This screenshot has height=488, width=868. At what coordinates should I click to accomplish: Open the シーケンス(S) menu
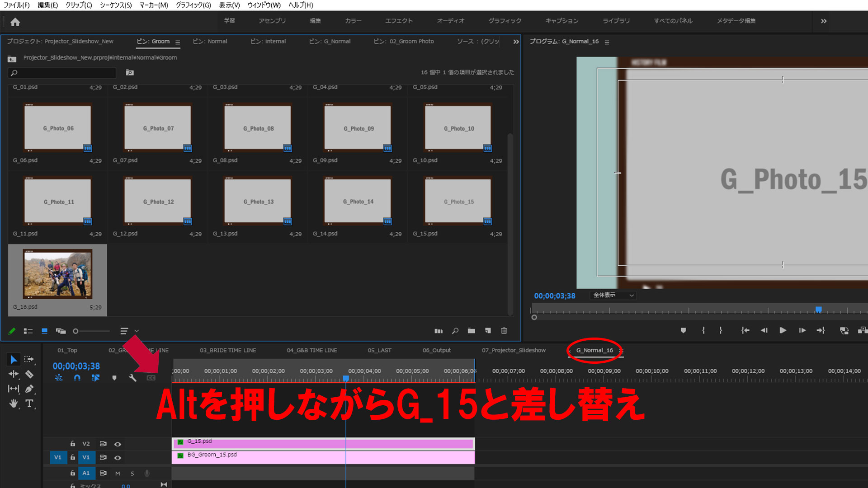click(x=116, y=5)
